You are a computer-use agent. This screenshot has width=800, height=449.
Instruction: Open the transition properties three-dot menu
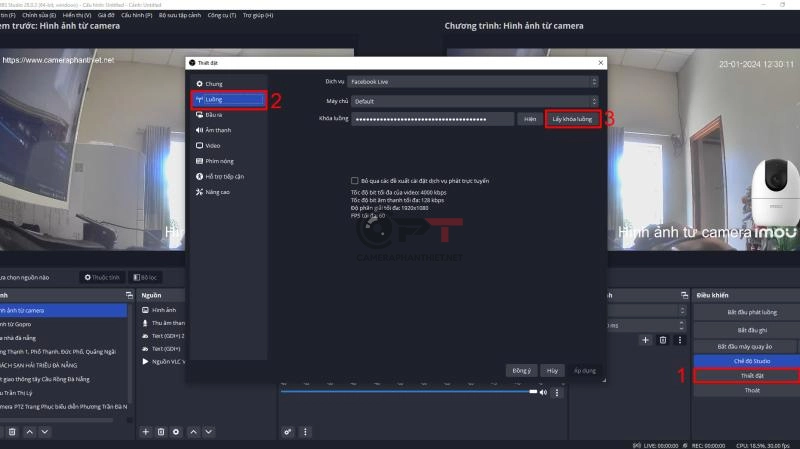click(680, 340)
